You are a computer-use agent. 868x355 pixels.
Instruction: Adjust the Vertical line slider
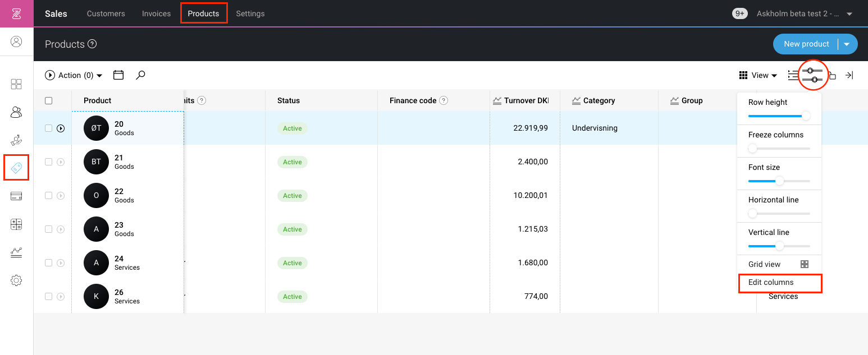[779, 246]
